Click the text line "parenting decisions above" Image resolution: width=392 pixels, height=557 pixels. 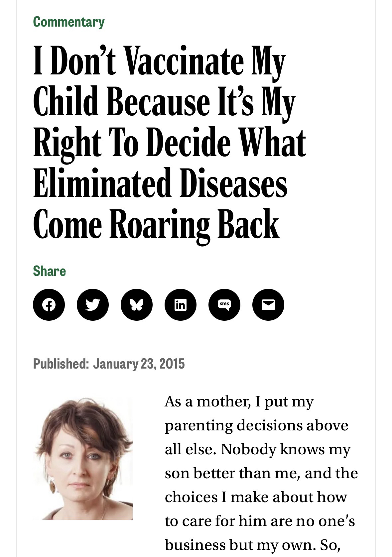point(256,425)
